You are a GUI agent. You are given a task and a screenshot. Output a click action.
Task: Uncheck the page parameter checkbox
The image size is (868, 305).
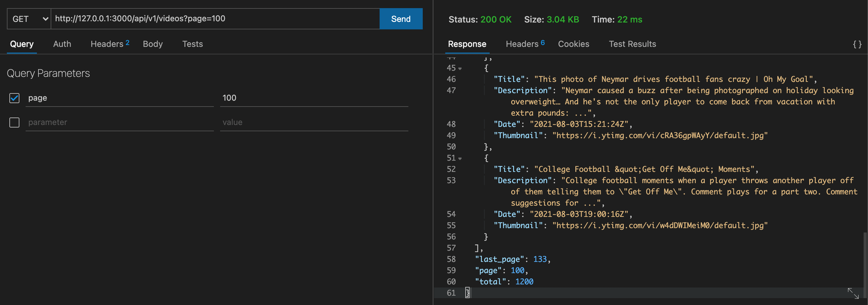click(x=14, y=98)
